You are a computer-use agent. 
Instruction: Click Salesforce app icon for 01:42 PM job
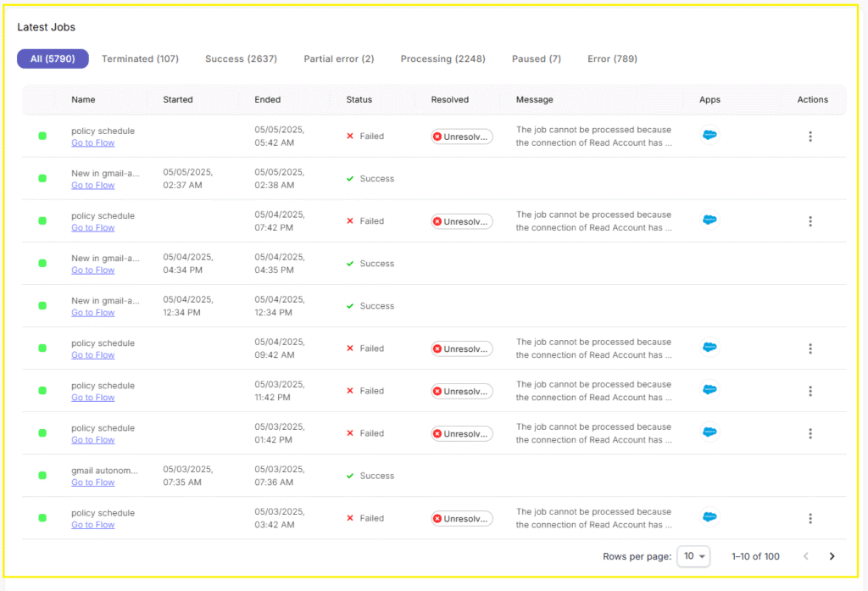pos(709,432)
